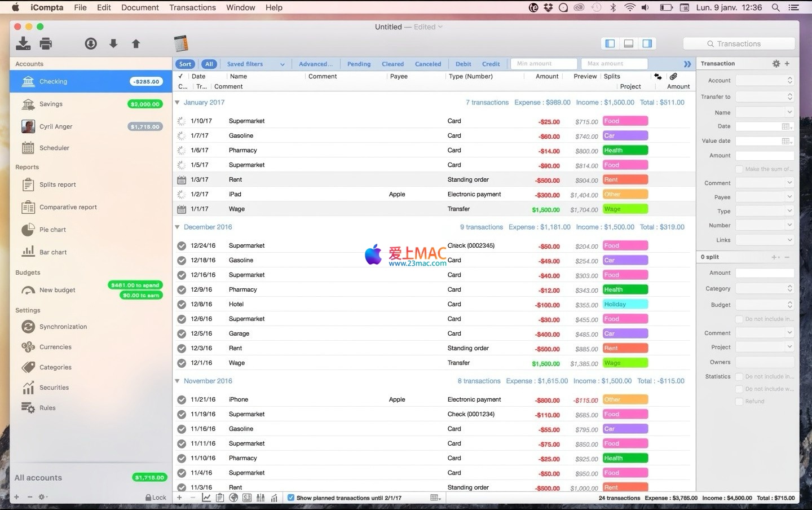Viewport: 812px width, 510px height.
Task: Toggle Show planned transactions checkbox
Action: (291, 498)
